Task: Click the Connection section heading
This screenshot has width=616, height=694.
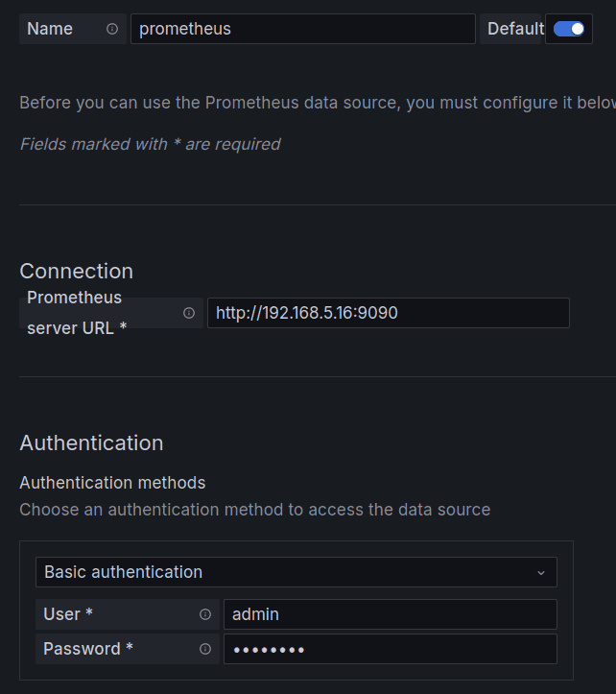Action: 77,271
